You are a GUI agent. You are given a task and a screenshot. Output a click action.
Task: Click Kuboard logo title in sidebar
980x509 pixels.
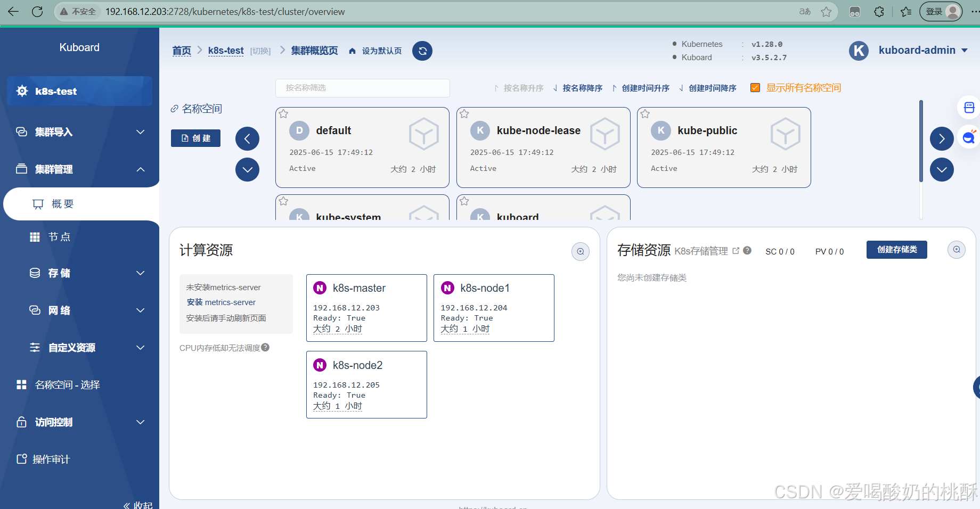pyautogui.click(x=79, y=47)
